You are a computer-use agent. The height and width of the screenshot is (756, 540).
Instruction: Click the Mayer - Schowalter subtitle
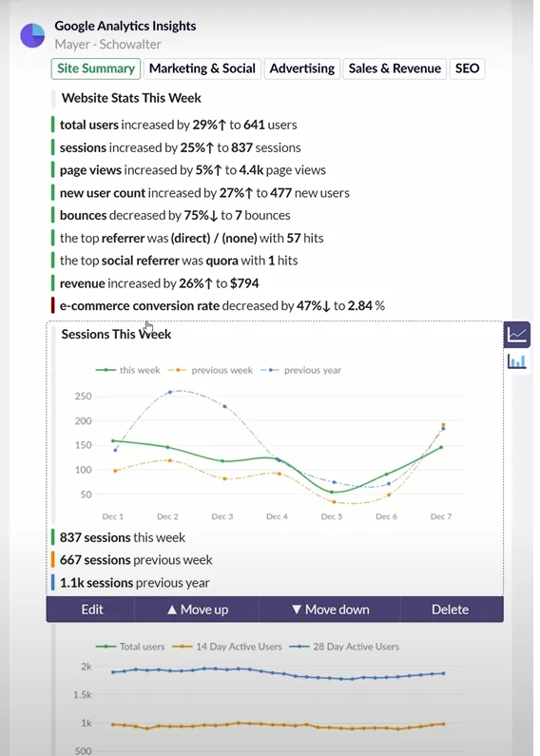pos(107,45)
